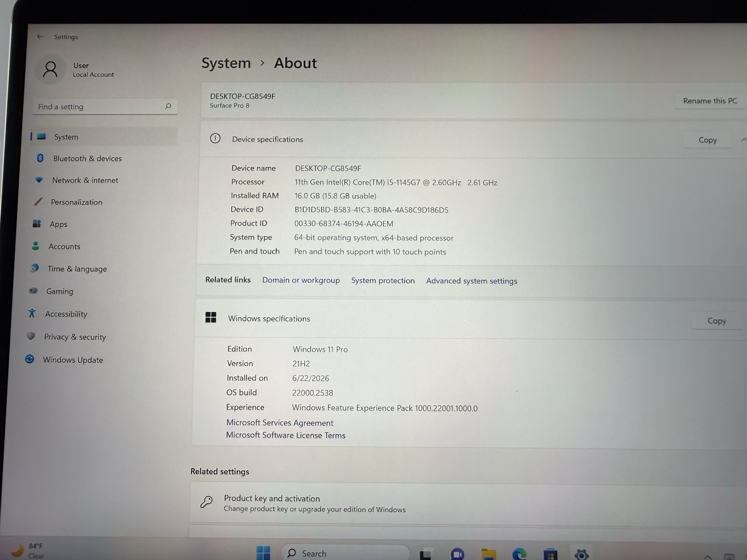Click the System monitor icon in the sidebar
The width and height of the screenshot is (747, 560).
[x=42, y=136]
